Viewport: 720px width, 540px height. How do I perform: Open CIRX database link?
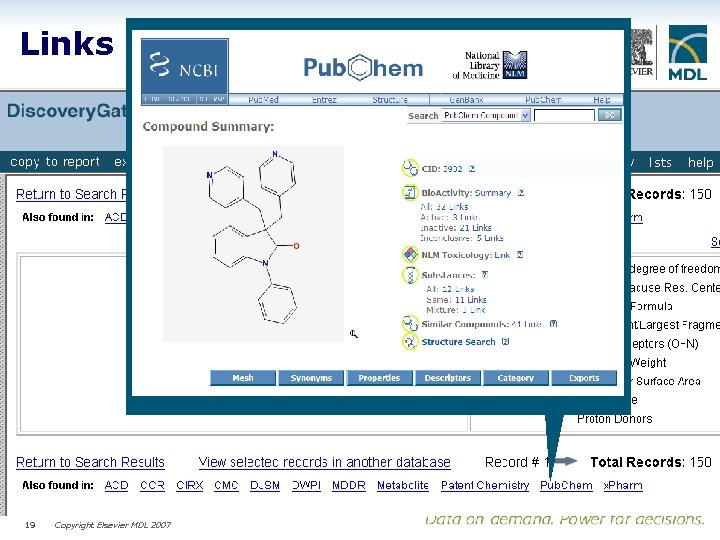(x=189, y=485)
